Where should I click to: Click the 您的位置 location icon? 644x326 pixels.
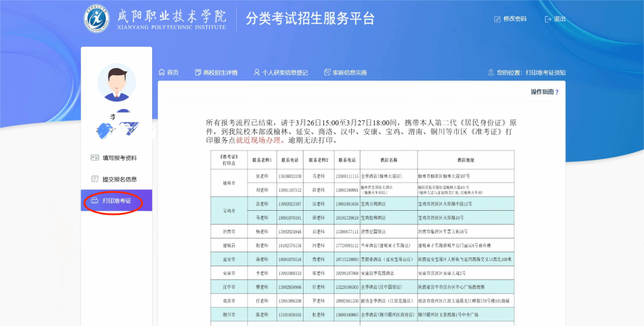click(x=491, y=72)
